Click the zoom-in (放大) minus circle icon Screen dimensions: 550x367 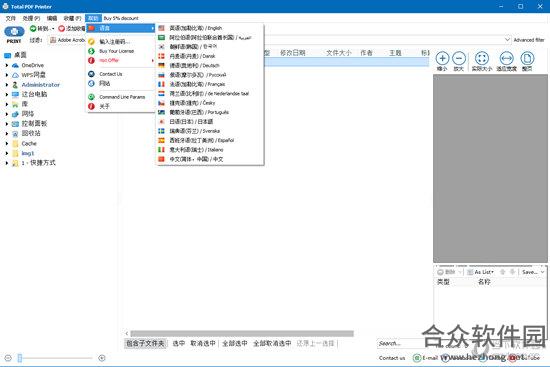click(459, 58)
